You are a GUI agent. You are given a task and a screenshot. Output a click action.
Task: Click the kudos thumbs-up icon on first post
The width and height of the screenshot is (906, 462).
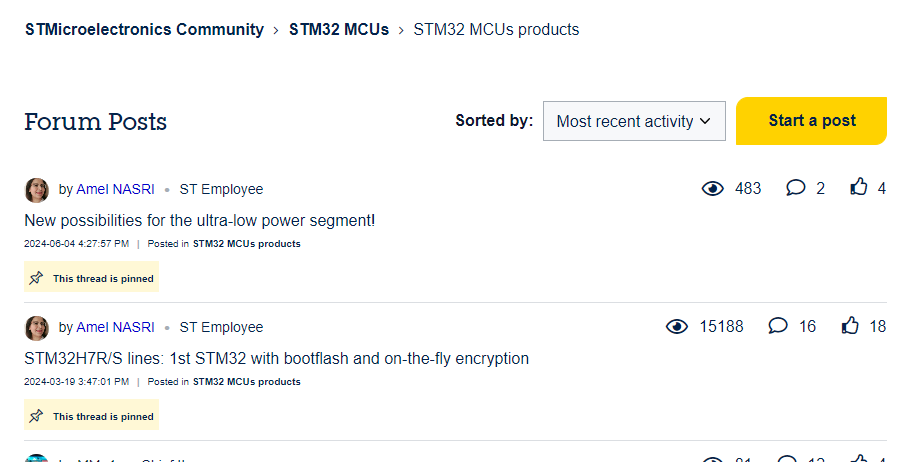point(859,187)
